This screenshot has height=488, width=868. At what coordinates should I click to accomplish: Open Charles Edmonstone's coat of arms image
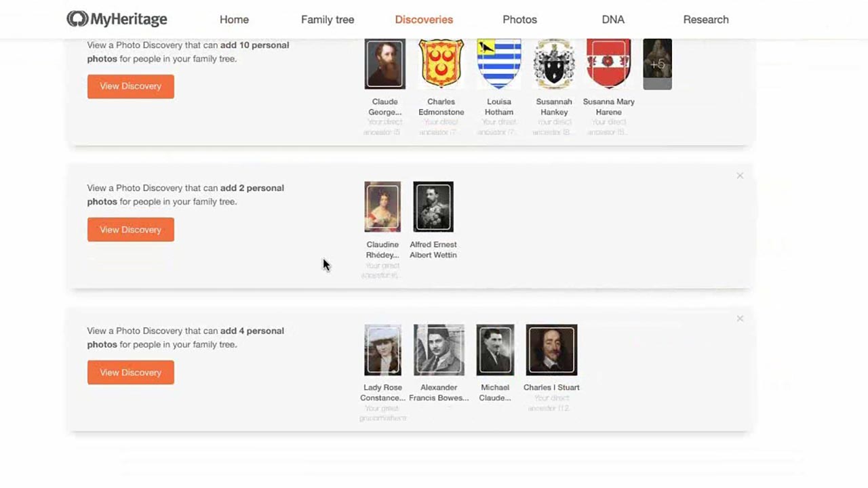(x=441, y=63)
